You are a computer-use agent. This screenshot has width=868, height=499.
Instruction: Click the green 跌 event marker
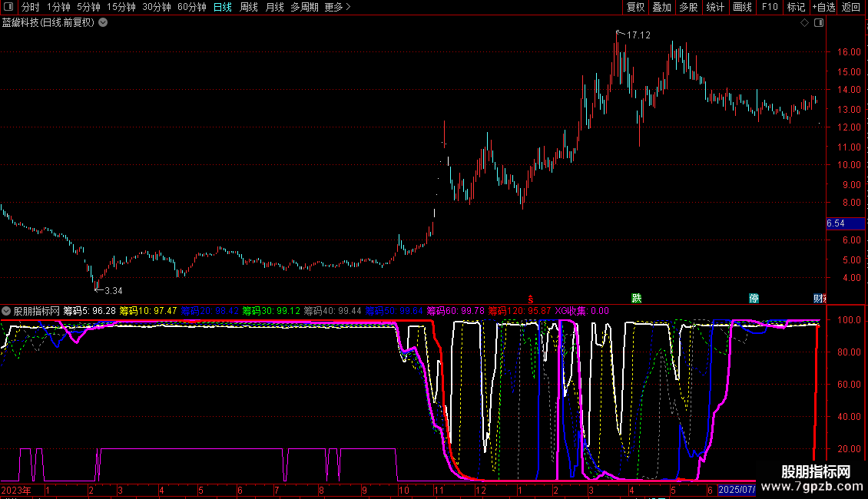(637, 299)
